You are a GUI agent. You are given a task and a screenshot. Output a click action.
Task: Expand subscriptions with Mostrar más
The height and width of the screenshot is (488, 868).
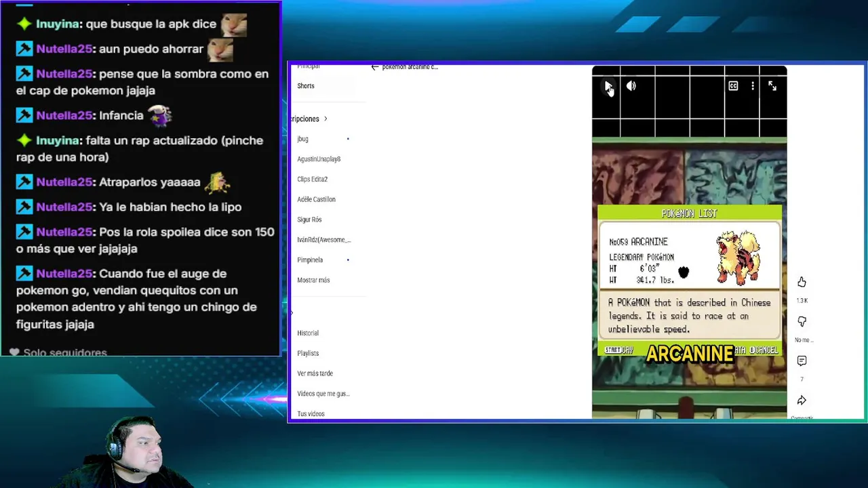[x=313, y=281]
